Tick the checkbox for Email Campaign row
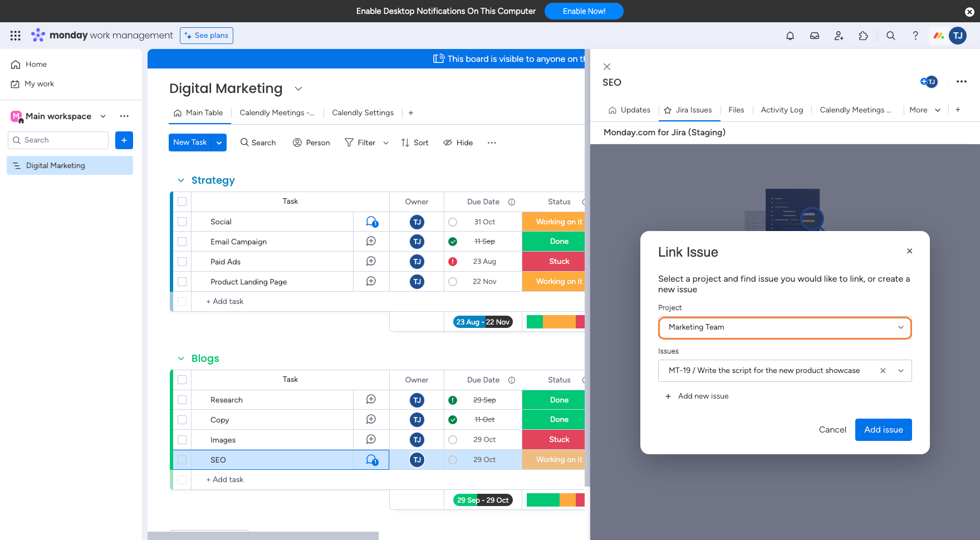Image resolution: width=980 pixels, height=540 pixels. [182, 242]
